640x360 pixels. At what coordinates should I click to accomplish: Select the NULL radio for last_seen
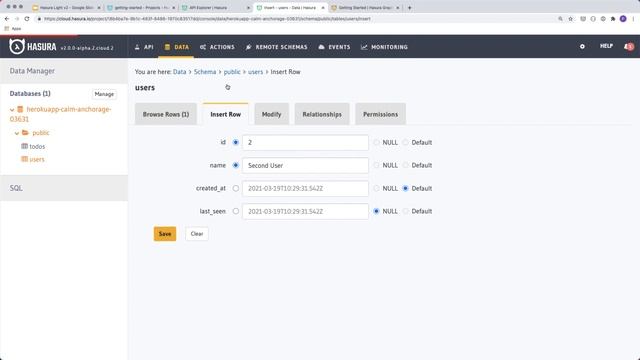pyautogui.click(x=376, y=211)
